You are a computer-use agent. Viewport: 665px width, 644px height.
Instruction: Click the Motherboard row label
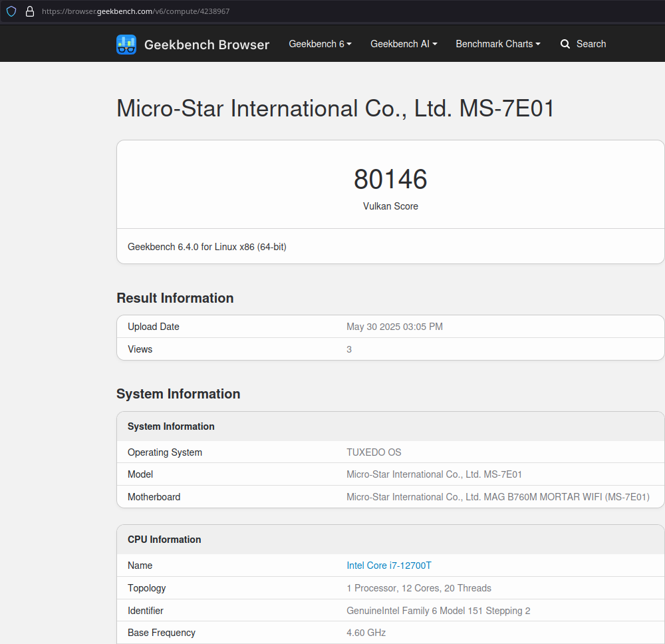[154, 497]
